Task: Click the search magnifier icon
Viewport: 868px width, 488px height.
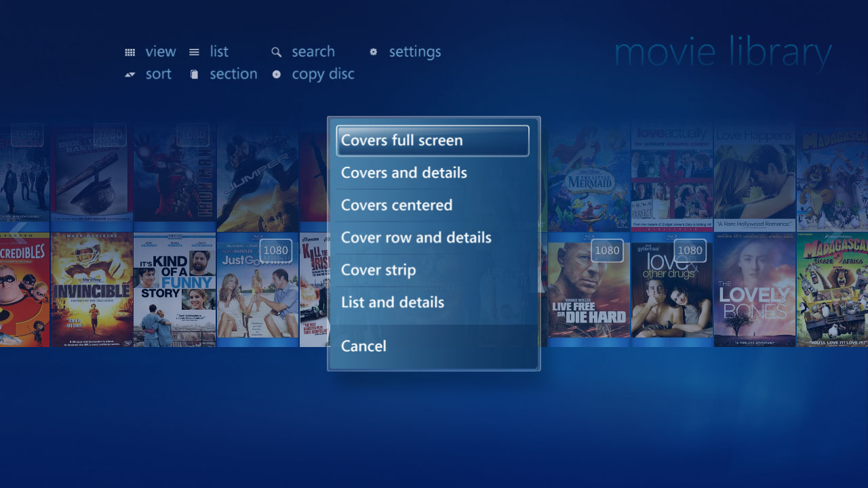Action: coord(276,52)
